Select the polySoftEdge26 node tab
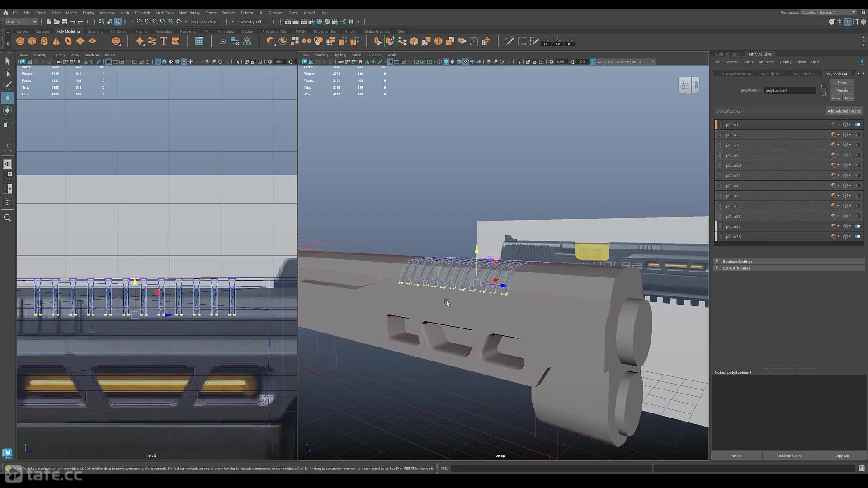Viewport: 868px width, 488px height. 772,74
